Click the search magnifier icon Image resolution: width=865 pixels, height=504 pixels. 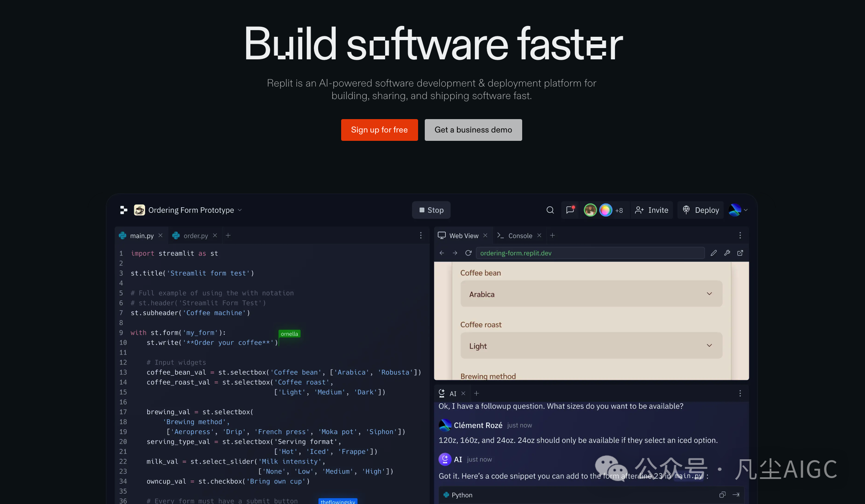550,210
